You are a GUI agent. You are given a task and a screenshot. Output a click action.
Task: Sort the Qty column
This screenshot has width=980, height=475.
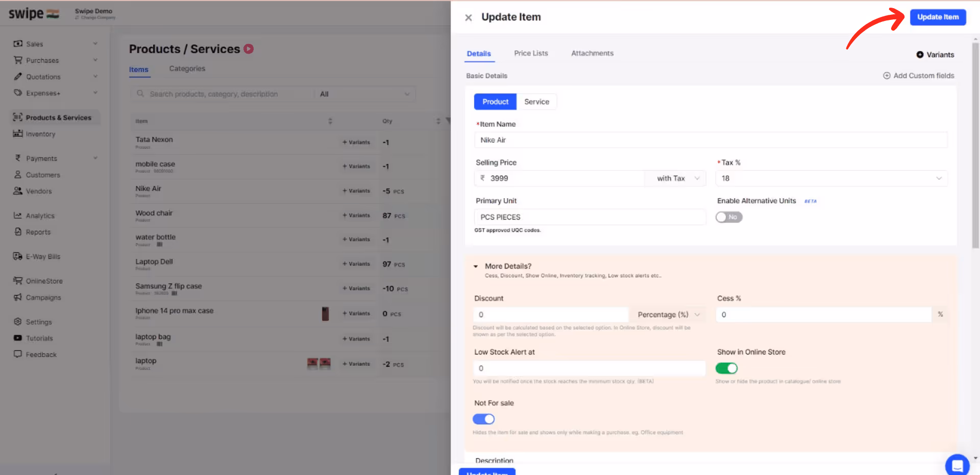(438, 121)
